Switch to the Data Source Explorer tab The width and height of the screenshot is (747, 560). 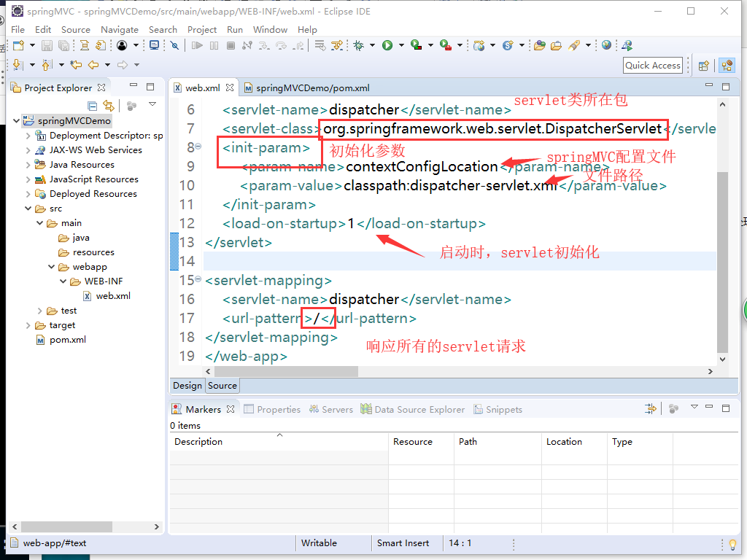click(413, 410)
